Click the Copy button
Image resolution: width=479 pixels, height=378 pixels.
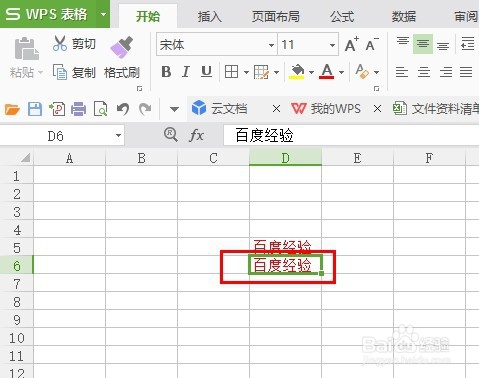(74, 72)
